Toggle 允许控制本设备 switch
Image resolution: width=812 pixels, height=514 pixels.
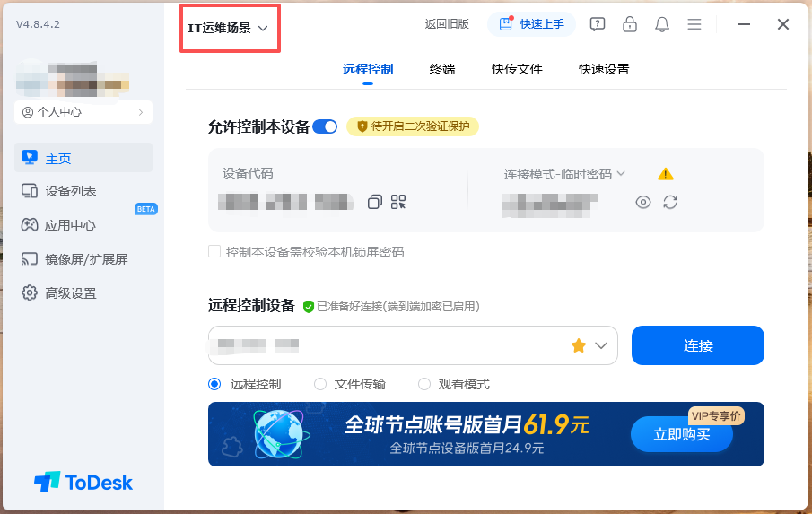[x=325, y=126]
